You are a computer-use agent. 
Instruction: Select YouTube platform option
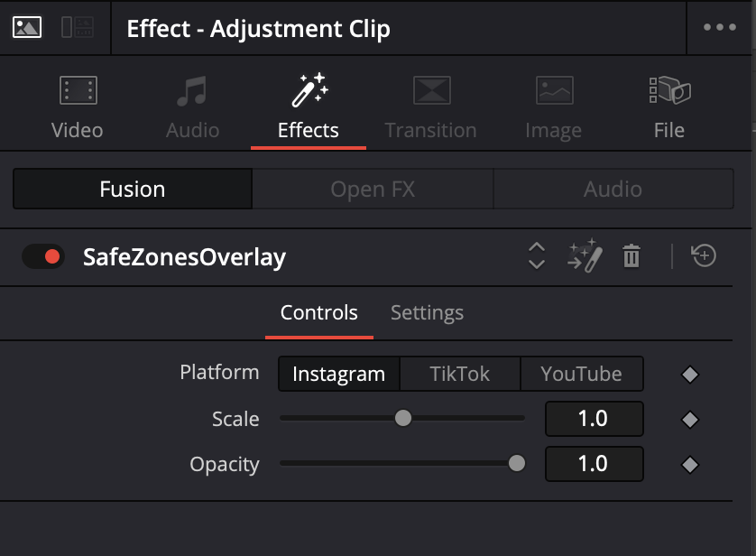[x=581, y=374]
